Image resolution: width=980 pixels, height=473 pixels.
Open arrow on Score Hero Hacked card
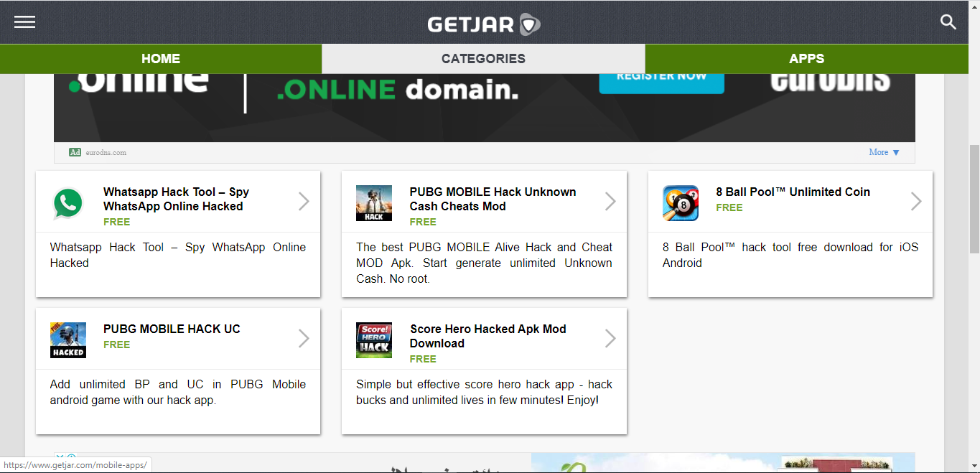tap(610, 339)
